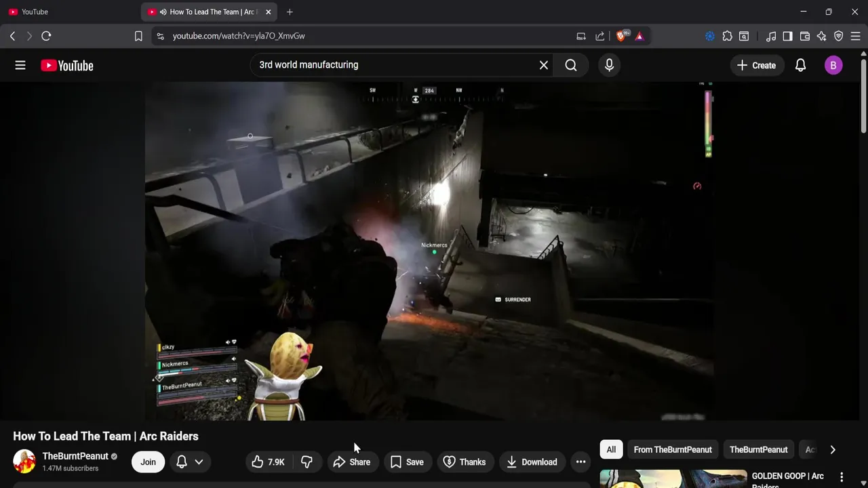Open TheBurntPeanut channel avatar

click(x=24, y=462)
